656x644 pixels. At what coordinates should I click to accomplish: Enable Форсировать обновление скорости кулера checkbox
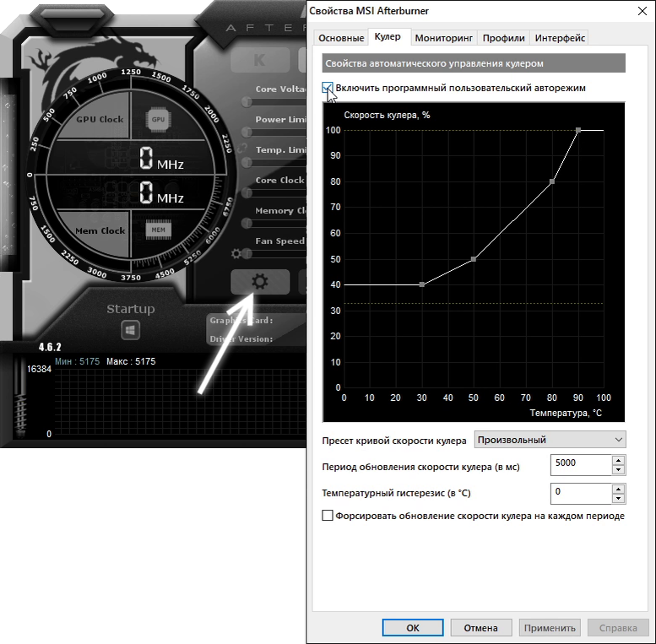(328, 515)
